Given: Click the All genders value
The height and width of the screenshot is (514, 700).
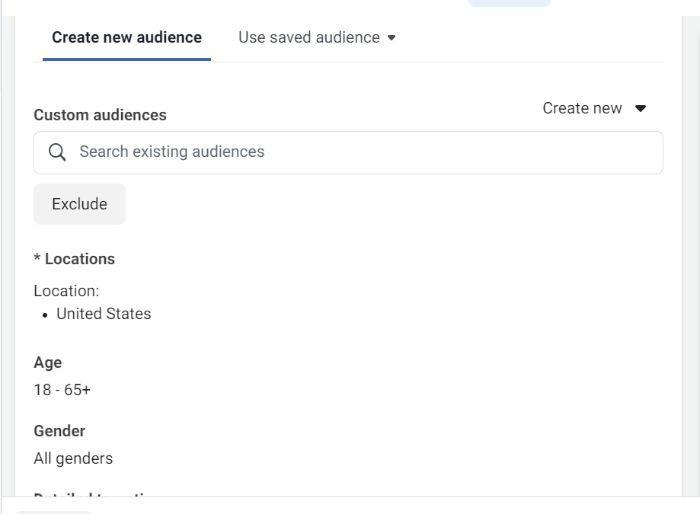Looking at the screenshot, I should [73, 459].
